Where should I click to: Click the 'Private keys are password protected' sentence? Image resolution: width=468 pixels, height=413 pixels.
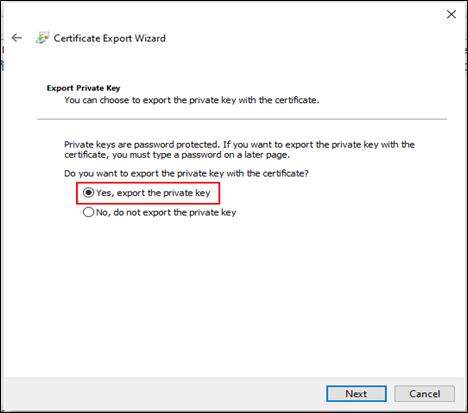[142, 145]
